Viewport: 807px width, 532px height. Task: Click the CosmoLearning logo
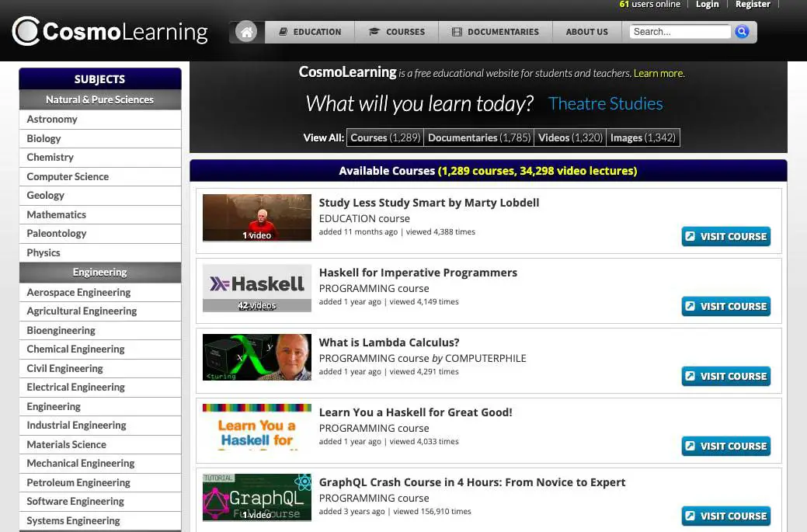(110, 31)
